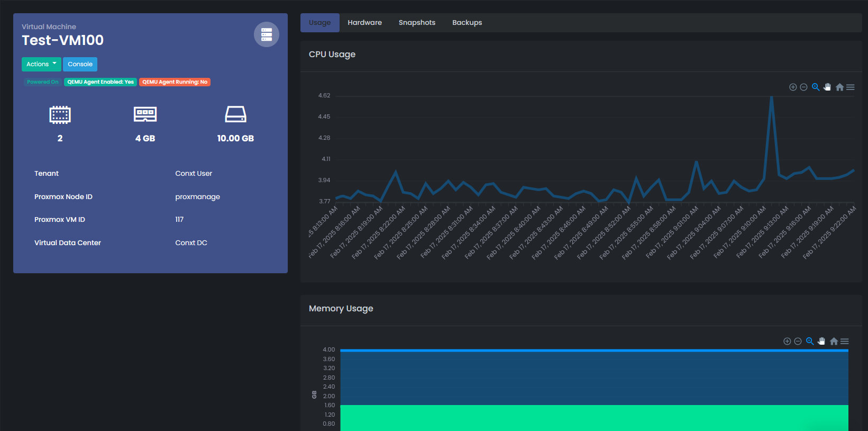Click zoom in icon on CPU Usage chart
The height and width of the screenshot is (431, 868).
click(793, 87)
